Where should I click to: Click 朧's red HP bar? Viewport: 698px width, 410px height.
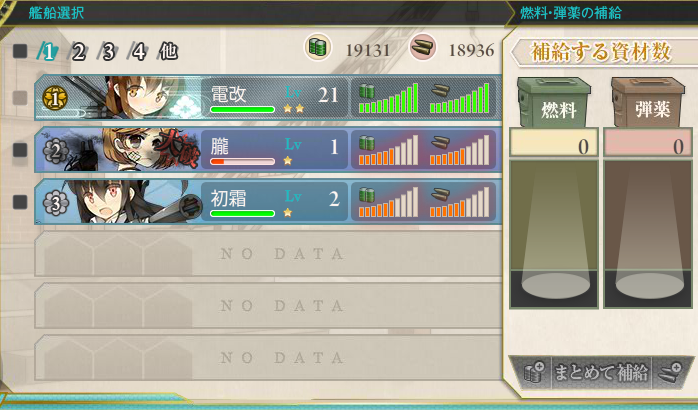(242, 162)
